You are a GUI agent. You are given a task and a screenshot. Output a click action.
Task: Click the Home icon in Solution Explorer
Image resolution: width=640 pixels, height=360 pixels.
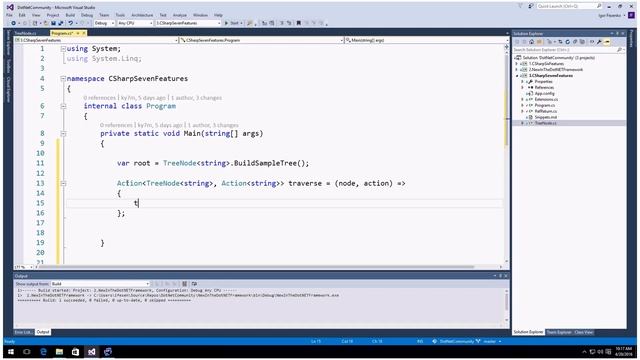pos(531,42)
